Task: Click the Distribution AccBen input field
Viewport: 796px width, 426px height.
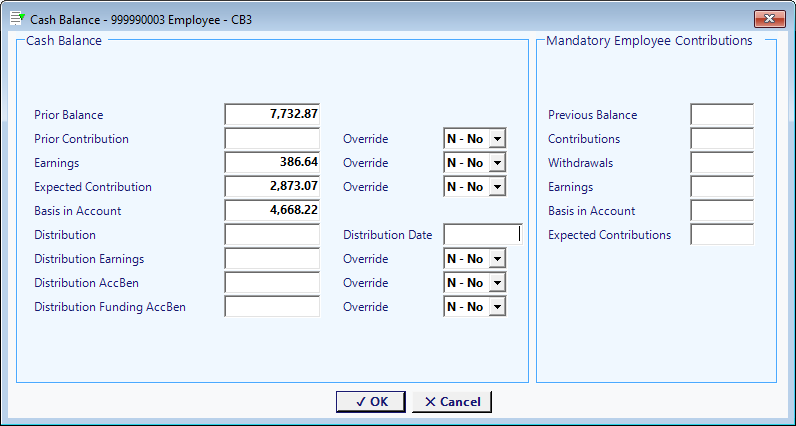Action: pyautogui.click(x=272, y=282)
